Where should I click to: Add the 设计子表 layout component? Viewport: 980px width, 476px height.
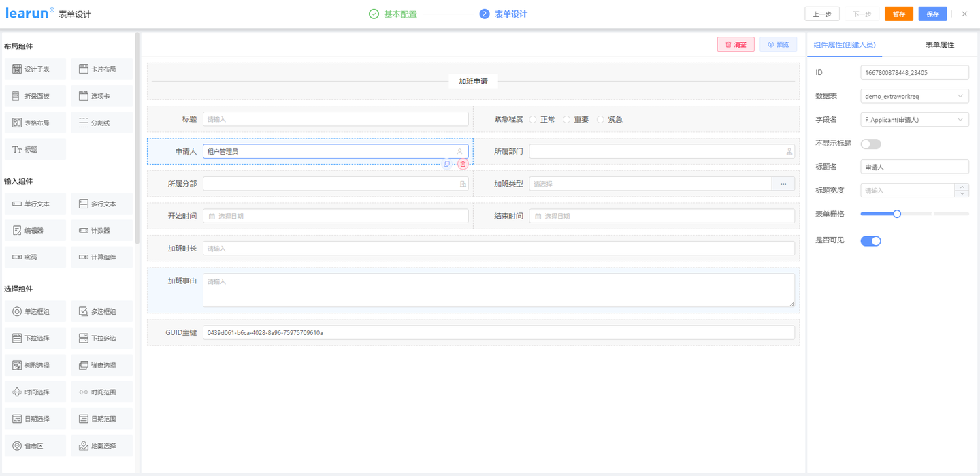pos(35,69)
